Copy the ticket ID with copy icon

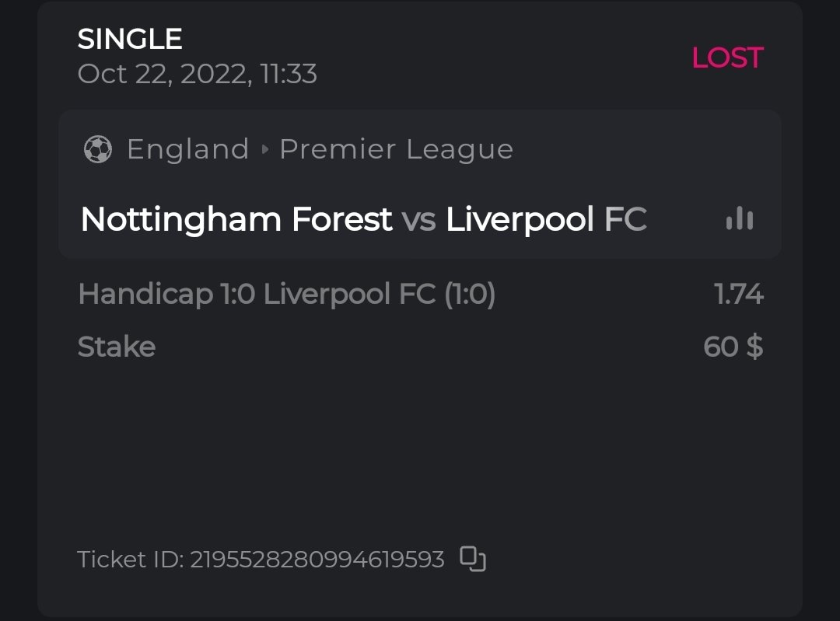tap(473, 559)
